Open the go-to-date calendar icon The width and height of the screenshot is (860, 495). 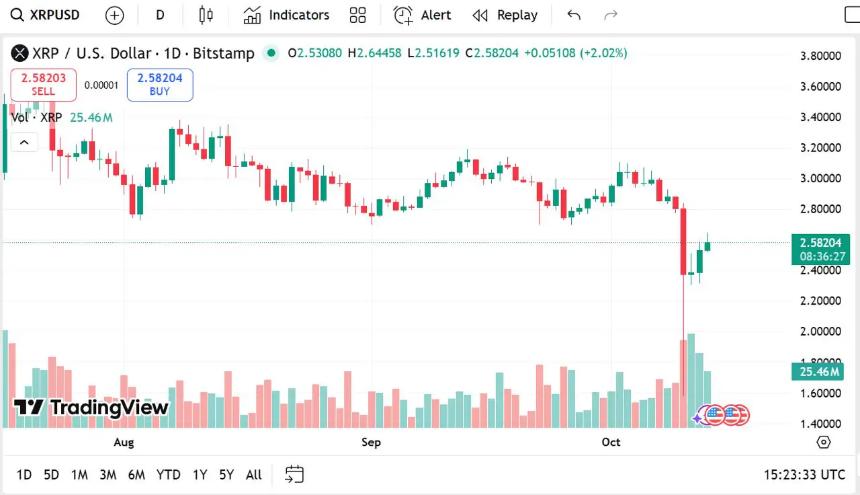(x=294, y=474)
